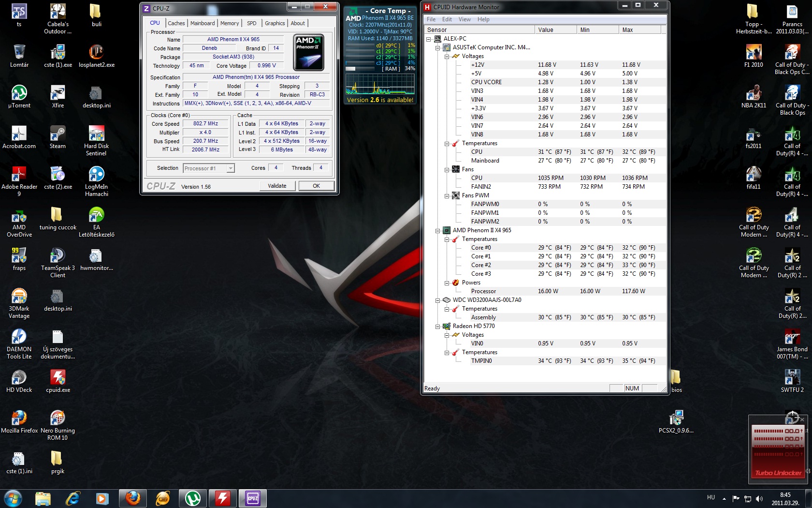Open Internet Explorer from the taskbar
Image resolution: width=812 pixels, height=508 pixels.
click(x=72, y=498)
